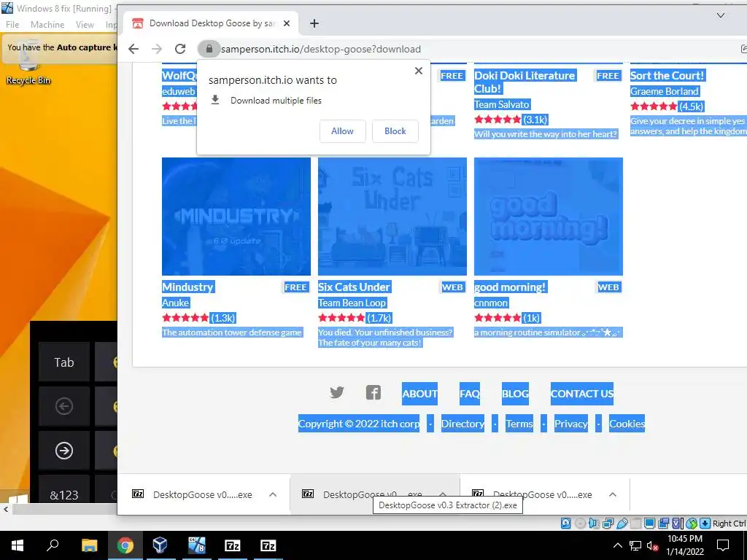Click the network tray icon
The height and width of the screenshot is (560, 747).
click(635, 545)
